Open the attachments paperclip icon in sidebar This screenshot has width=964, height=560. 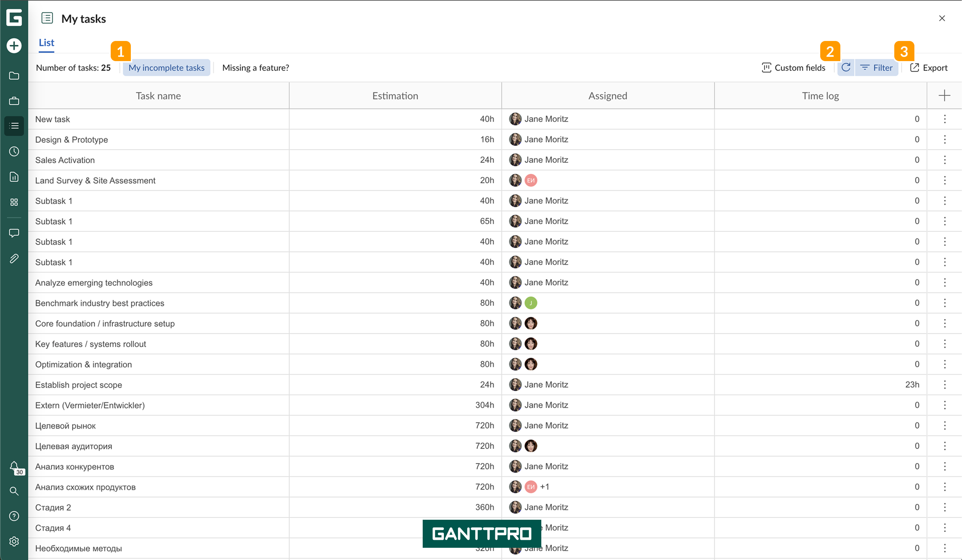coord(14,258)
